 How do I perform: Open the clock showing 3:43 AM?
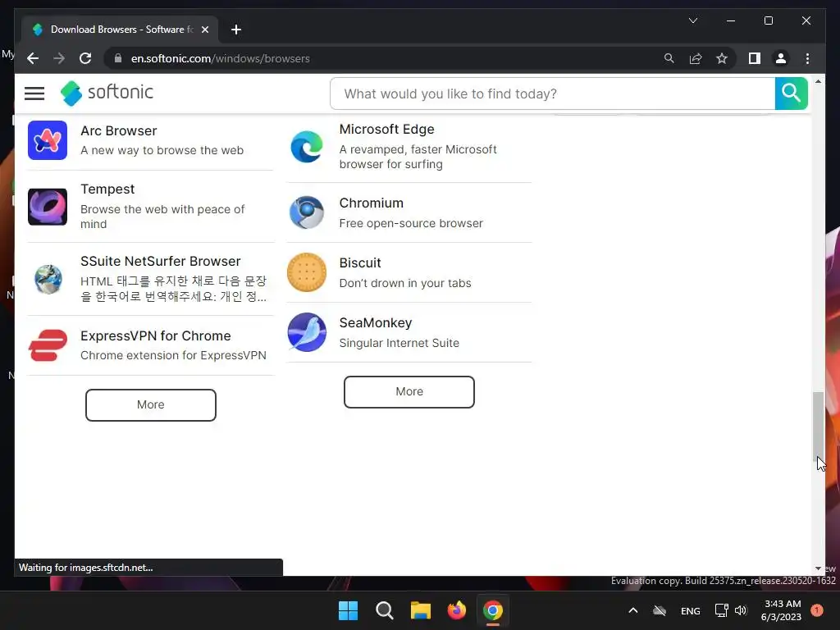pyautogui.click(x=782, y=610)
